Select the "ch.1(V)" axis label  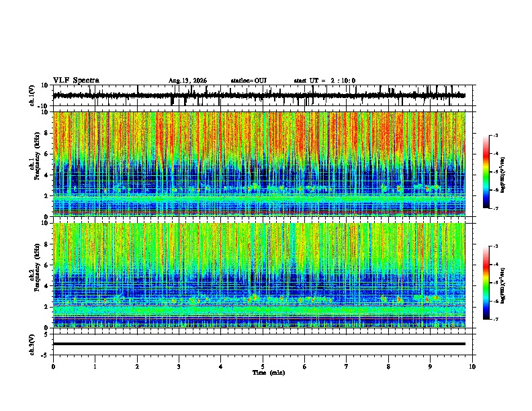pyautogui.click(x=32, y=95)
